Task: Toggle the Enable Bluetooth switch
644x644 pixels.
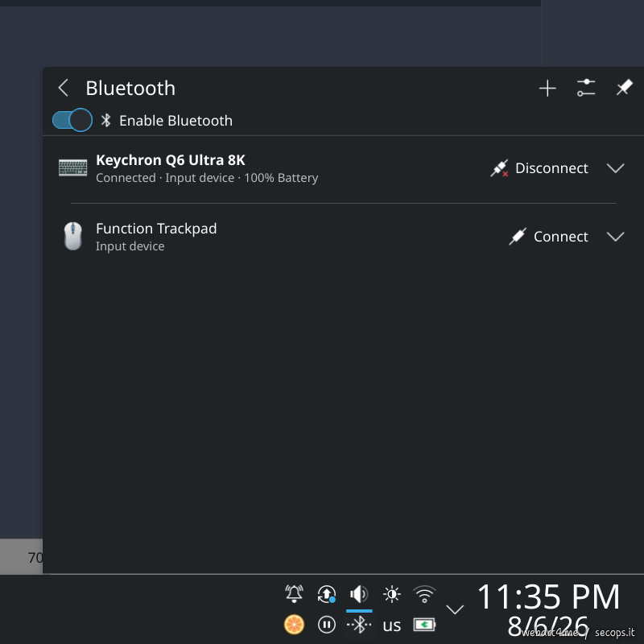Action: 72,120
